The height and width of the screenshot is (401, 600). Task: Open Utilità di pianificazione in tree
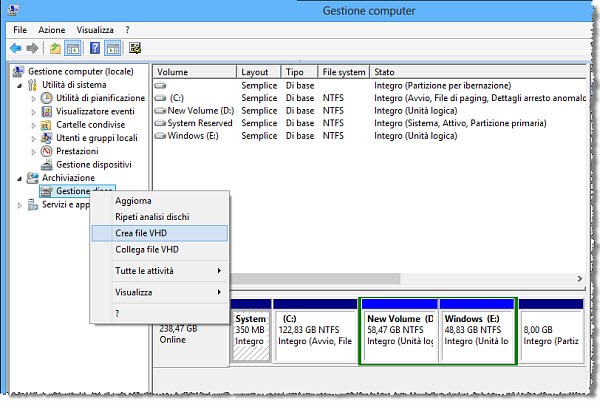pos(101,98)
